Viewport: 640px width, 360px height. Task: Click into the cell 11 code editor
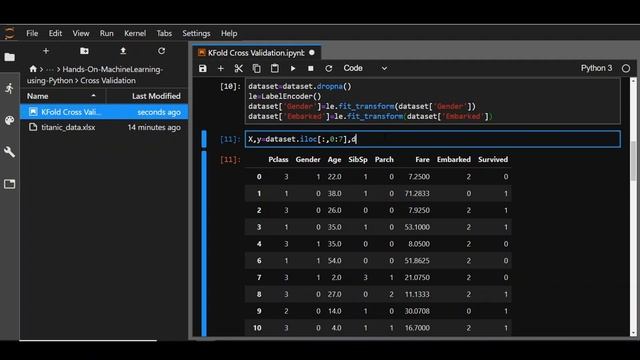[x=433, y=139]
